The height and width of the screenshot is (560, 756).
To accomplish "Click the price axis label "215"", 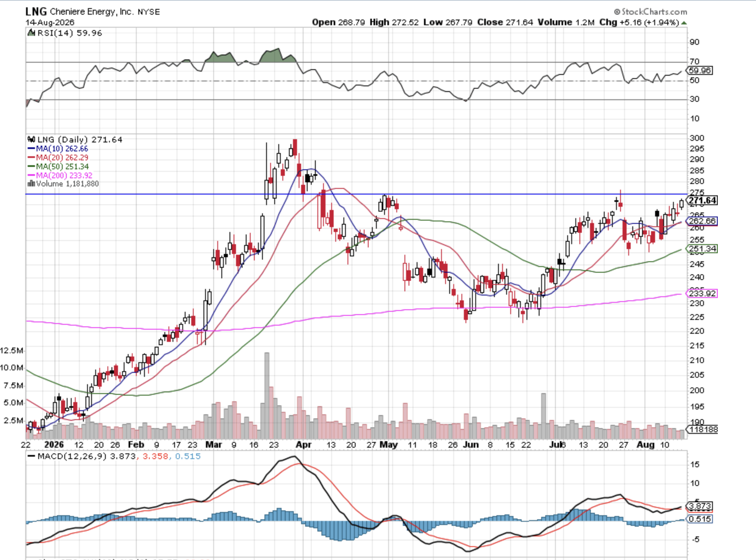I will 697,346.
